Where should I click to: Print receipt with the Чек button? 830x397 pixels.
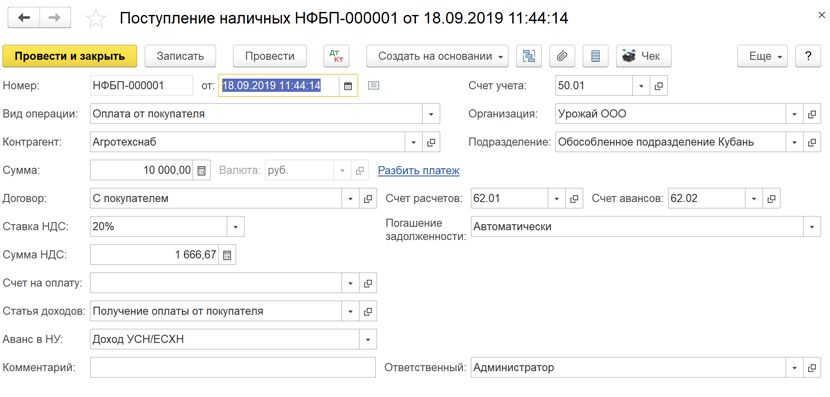pos(644,56)
